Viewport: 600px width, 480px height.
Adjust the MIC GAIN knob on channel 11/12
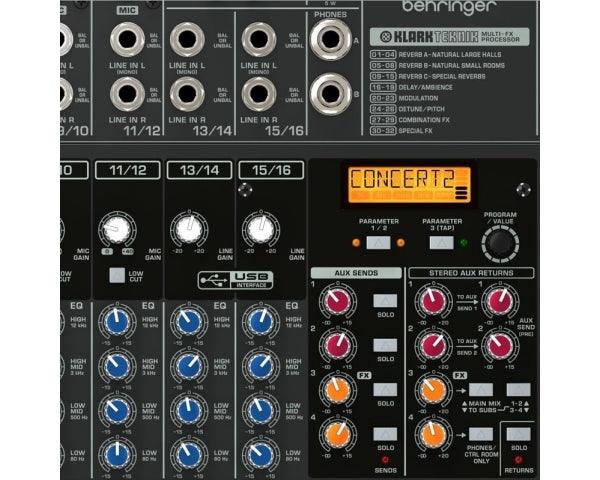click(117, 229)
